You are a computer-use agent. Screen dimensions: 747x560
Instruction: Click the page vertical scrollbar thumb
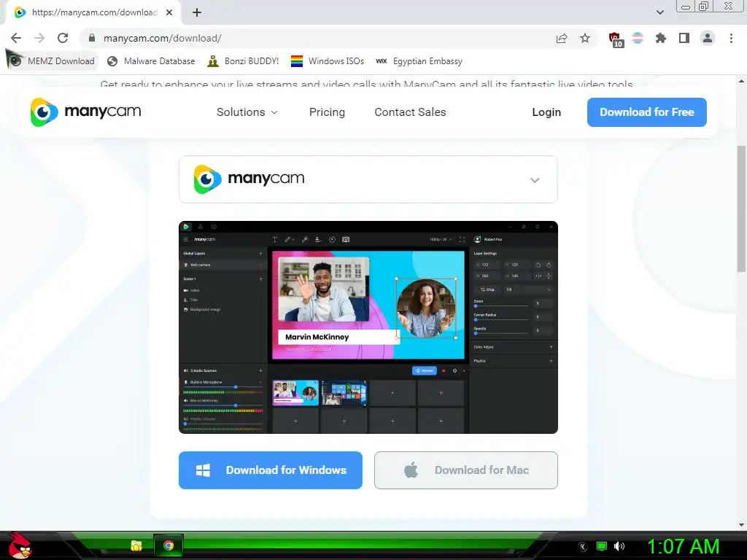(741, 209)
